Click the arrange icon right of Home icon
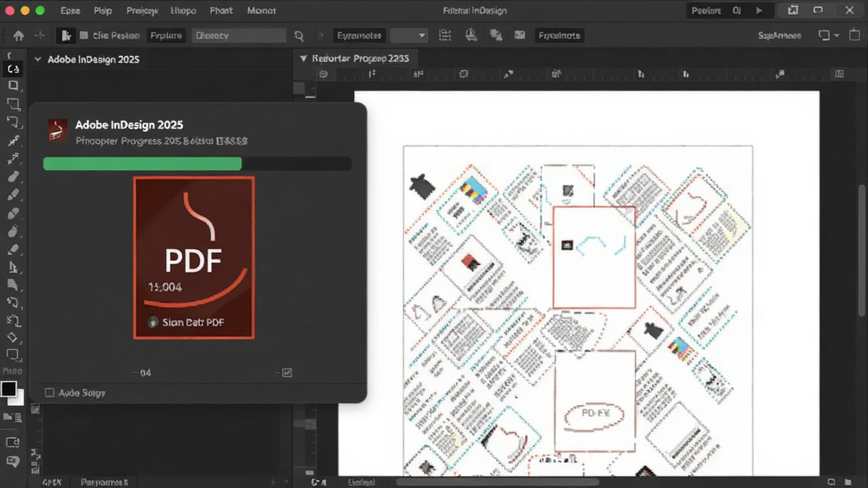This screenshot has width=868, height=488. [39, 36]
